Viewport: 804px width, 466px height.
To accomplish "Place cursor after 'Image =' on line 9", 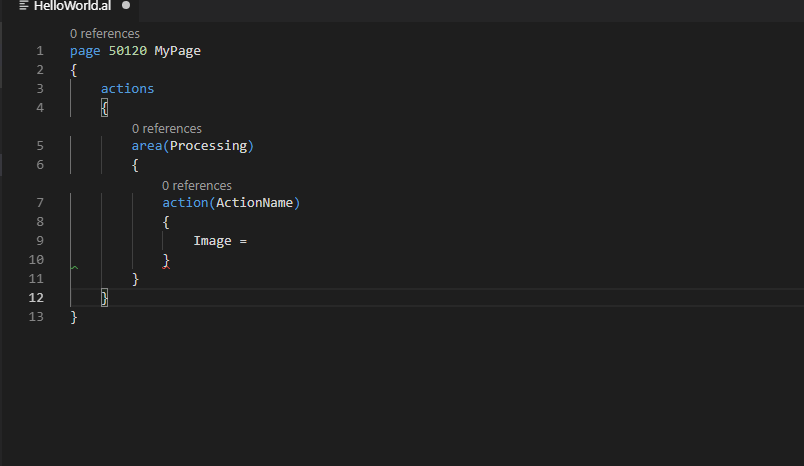I will (249, 241).
